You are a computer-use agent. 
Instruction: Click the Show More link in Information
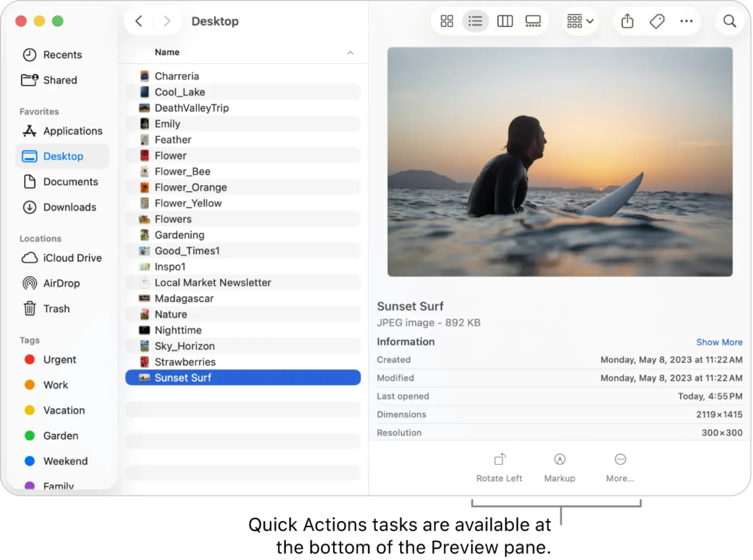pos(719,342)
